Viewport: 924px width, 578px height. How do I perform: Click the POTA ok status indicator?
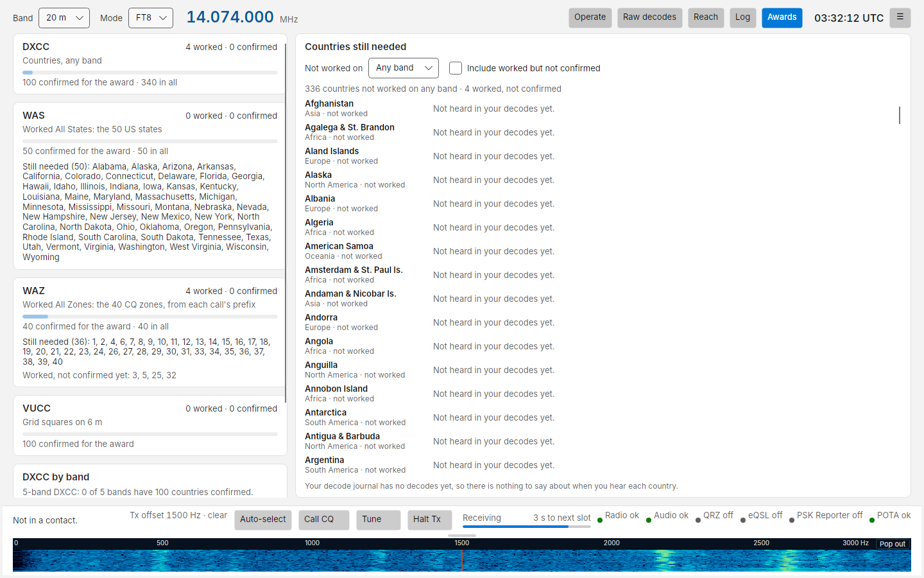tap(890, 516)
